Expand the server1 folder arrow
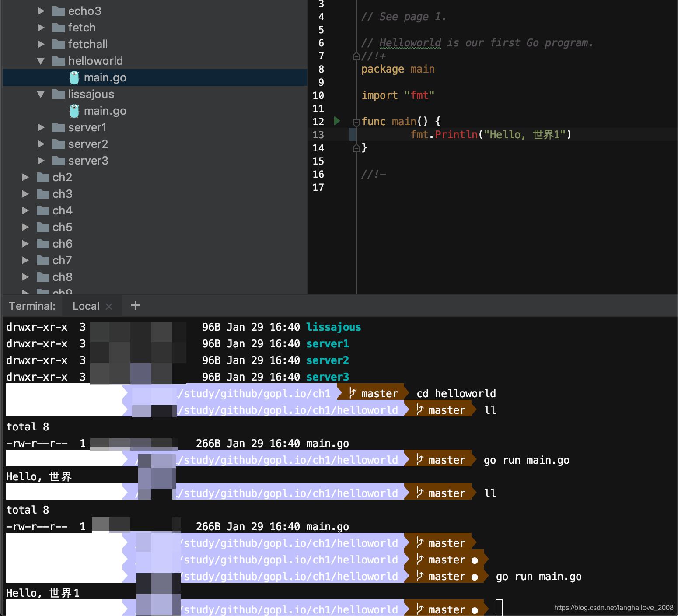Viewport: 678px width, 616px height. click(41, 127)
